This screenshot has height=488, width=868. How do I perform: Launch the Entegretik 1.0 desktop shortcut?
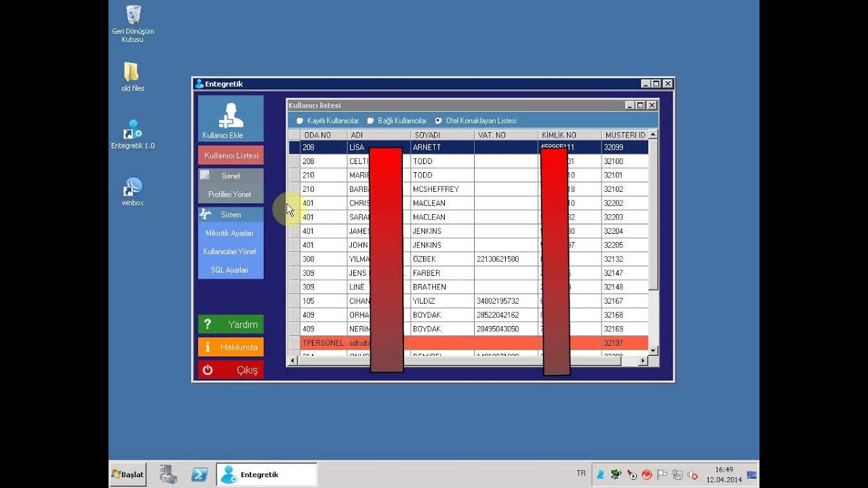point(132,129)
